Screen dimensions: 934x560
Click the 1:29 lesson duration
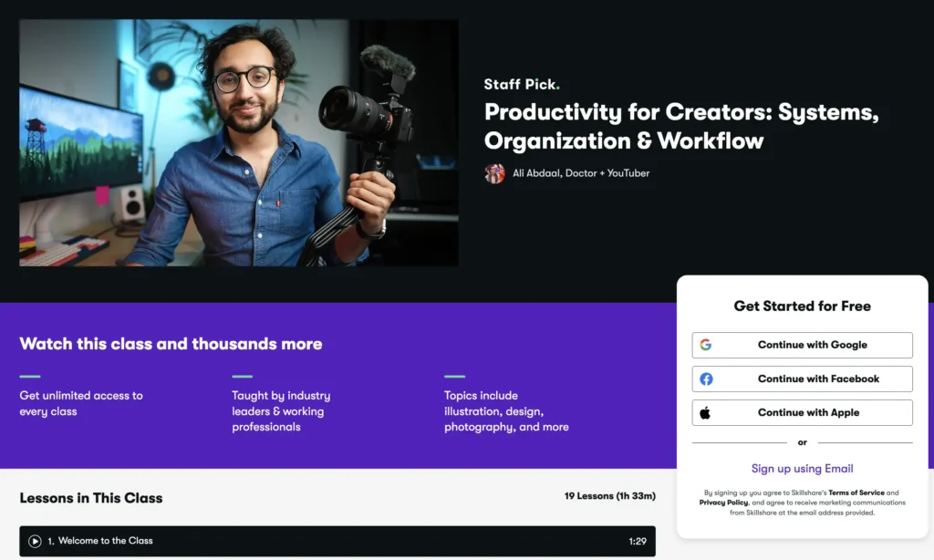click(x=637, y=541)
